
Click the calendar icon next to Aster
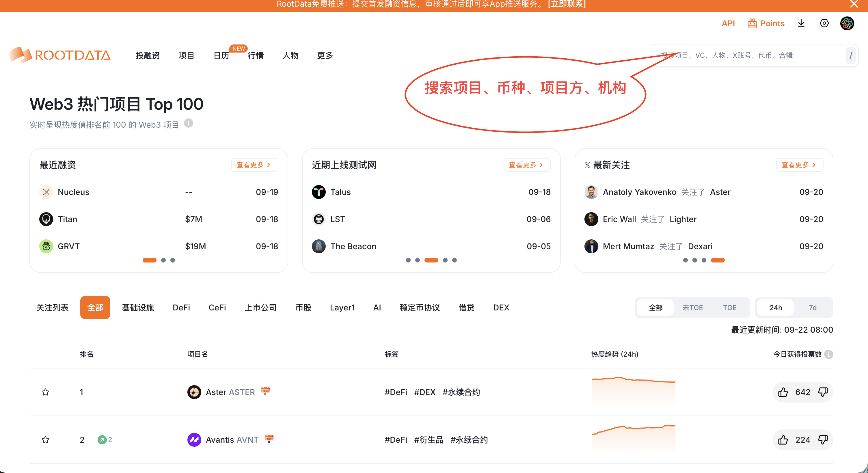click(265, 392)
